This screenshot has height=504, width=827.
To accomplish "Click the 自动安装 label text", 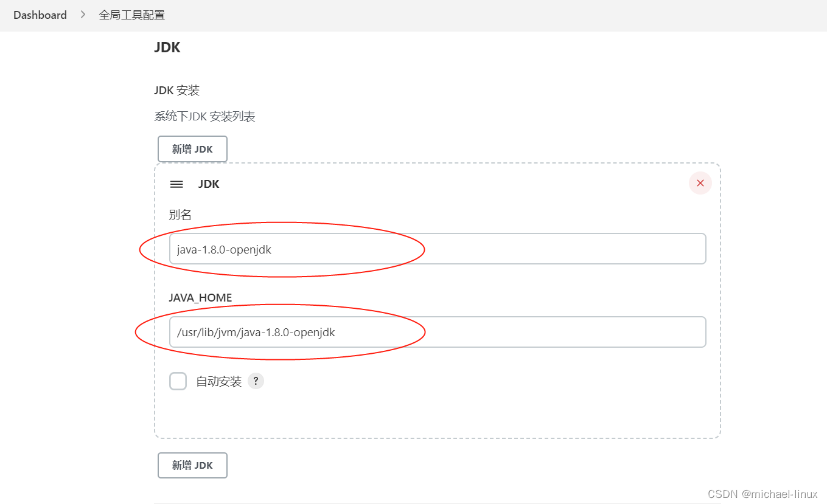I will [219, 381].
